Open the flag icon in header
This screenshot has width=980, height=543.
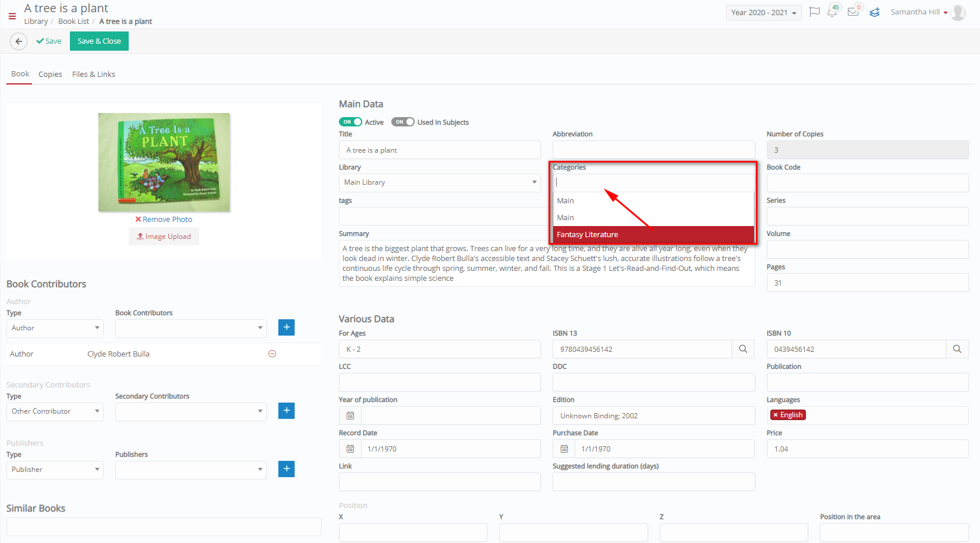[x=815, y=12]
